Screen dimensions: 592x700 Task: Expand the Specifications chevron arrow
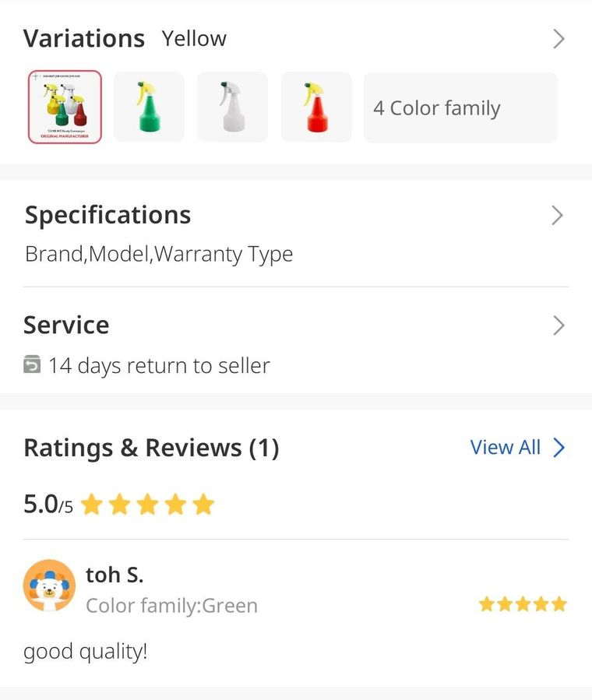click(x=557, y=216)
